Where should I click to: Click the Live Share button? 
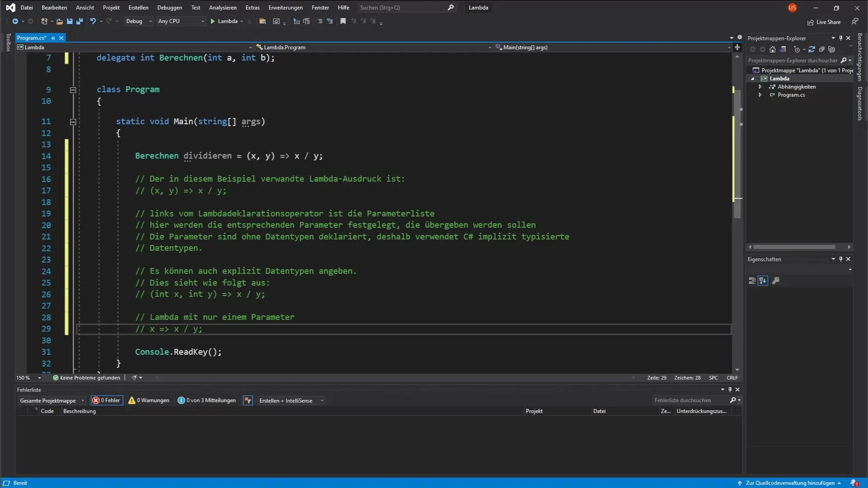824,22
